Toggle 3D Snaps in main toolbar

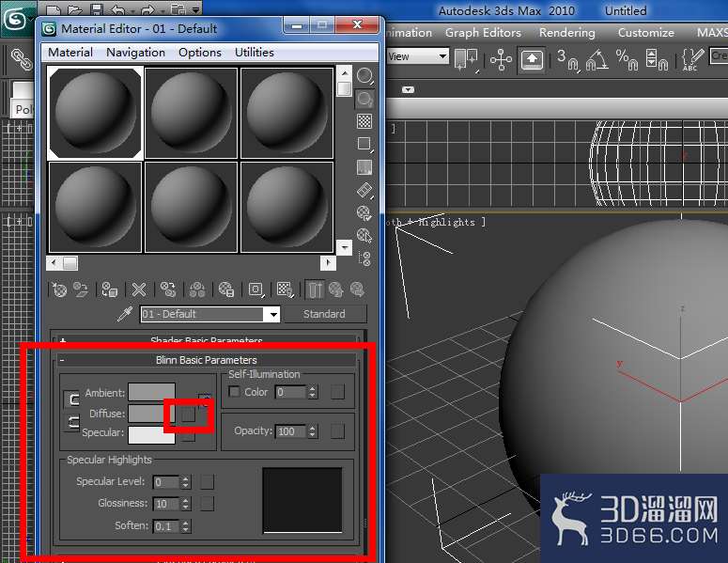567,60
